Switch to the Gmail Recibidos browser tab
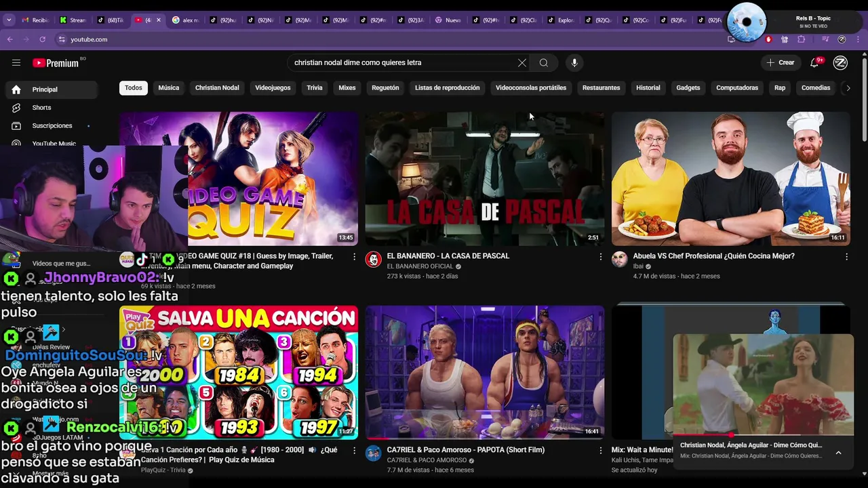The width and height of the screenshot is (868, 488). coord(35,20)
